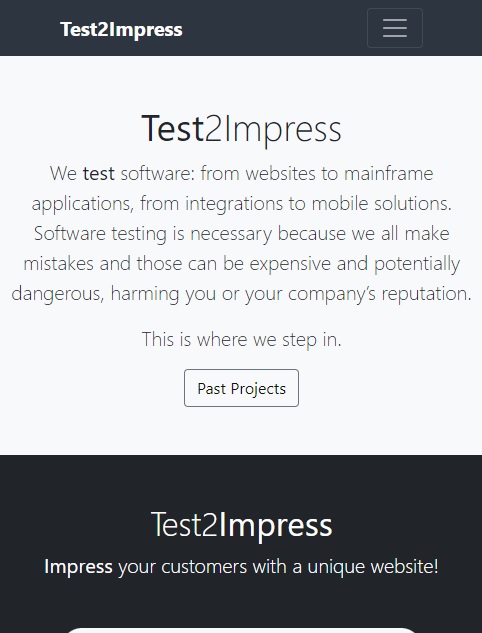
Task: Select the bold word "test" in the paragraph
Action: pyautogui.click(x=98, y=174)
